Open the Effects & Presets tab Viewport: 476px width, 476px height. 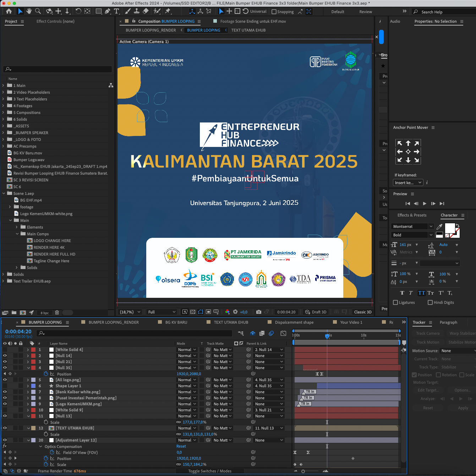click(x=412, y=215)
